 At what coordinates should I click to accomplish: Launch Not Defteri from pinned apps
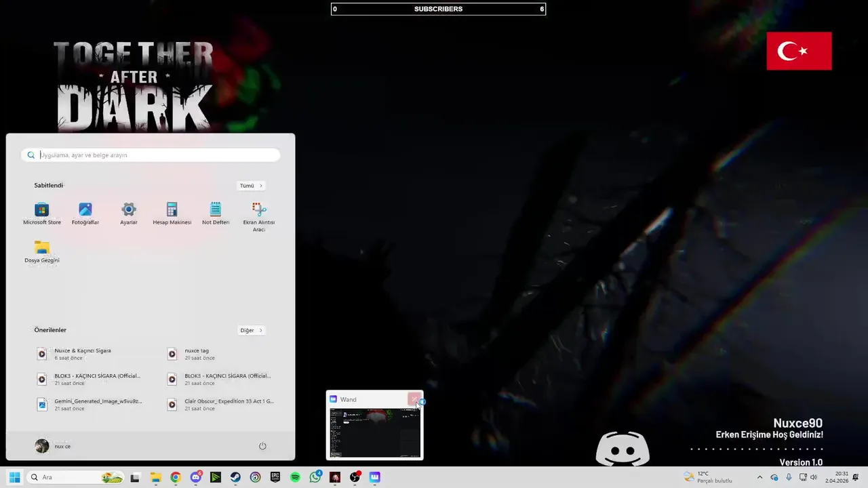coord(216,213)
